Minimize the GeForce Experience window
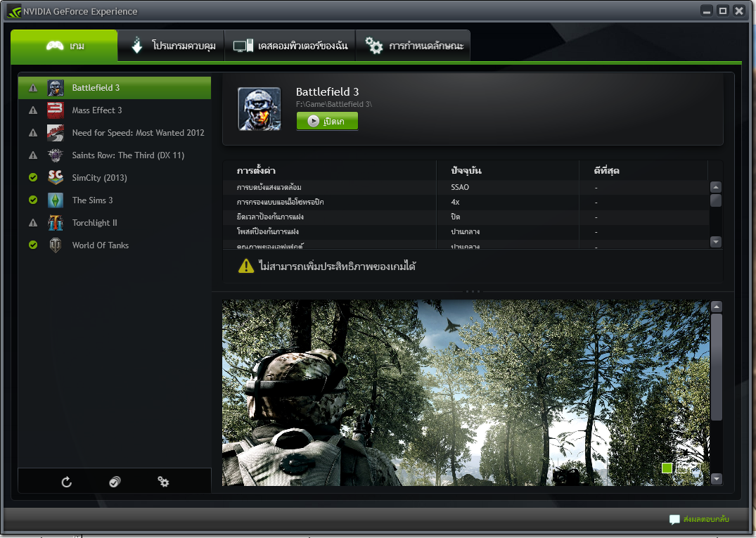This screenshot has height=538, width=756. [x=707, y=11]
